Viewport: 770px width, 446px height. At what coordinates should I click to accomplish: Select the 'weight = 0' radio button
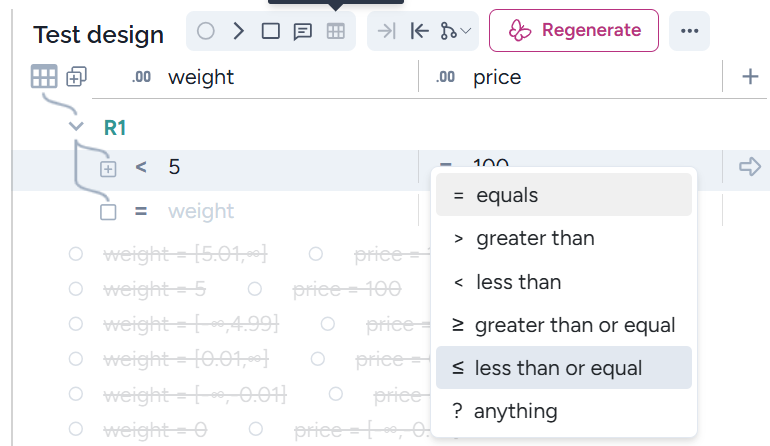[75, 430]
